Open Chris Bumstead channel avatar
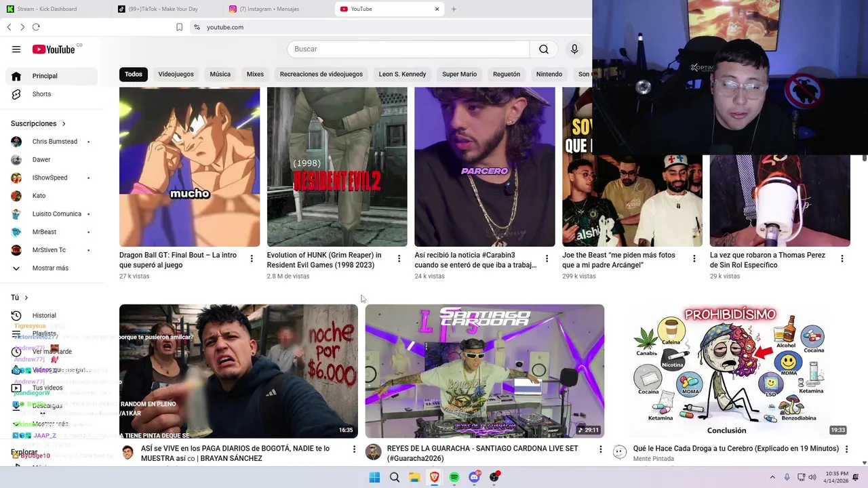Image resolution: width=868 pixels, height=488 pixels. pyautogui.click(x=16, y=142)
